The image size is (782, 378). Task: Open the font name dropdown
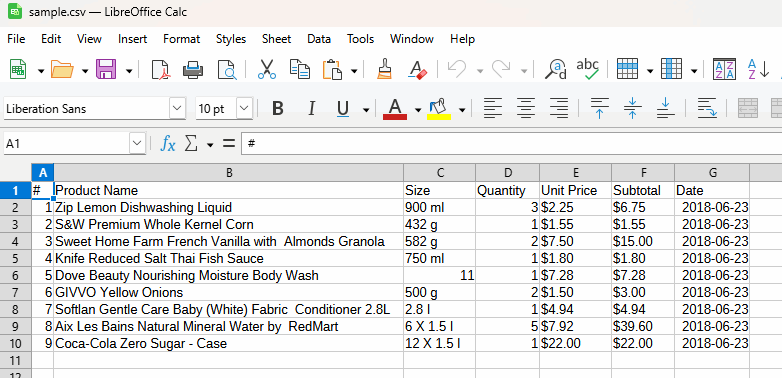point(178,108)
